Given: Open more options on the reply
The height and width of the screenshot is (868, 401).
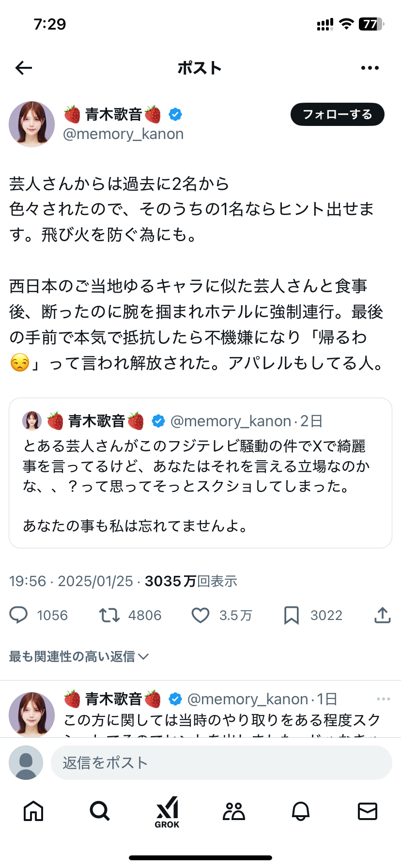Looking at the screenshot, I should (x=383, y=699).
